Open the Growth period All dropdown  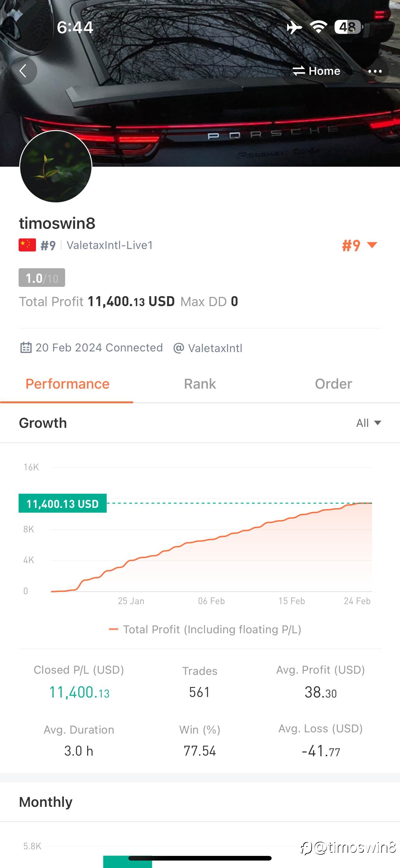click(369, 423)
